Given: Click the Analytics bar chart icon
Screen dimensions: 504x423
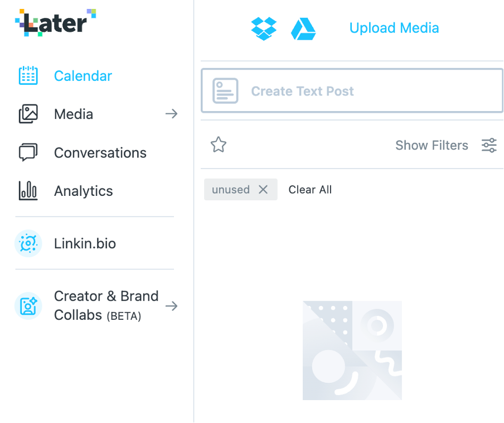Looking at the screenshot, I should [x=28, y=191].
